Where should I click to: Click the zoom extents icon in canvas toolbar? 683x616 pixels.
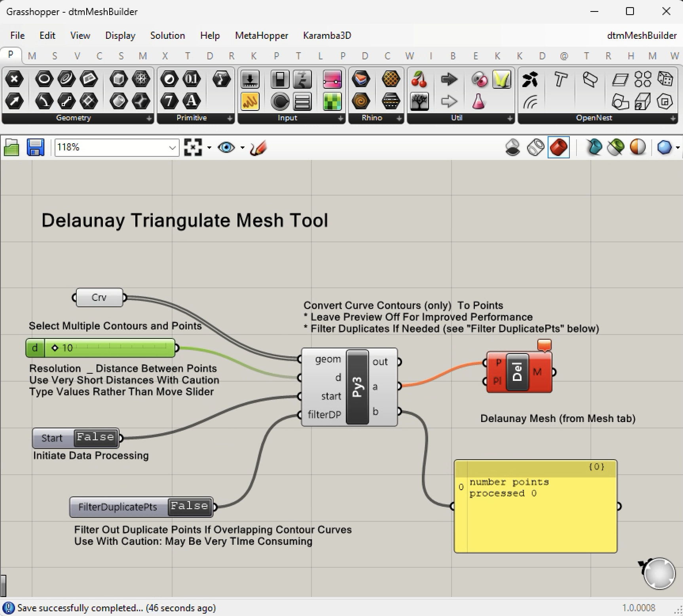193,148
